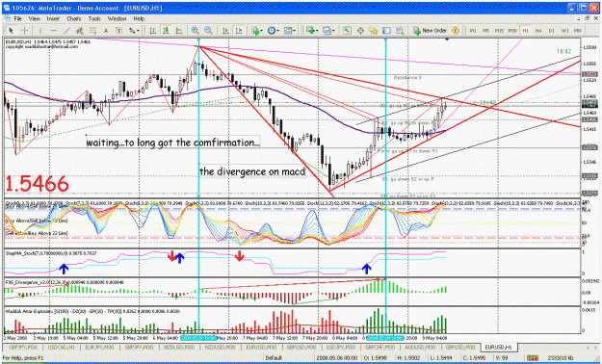Select the active EURUSD,H1 chart tab
Viewport: 602px width, 364px height.
click(x=499, y=348)
